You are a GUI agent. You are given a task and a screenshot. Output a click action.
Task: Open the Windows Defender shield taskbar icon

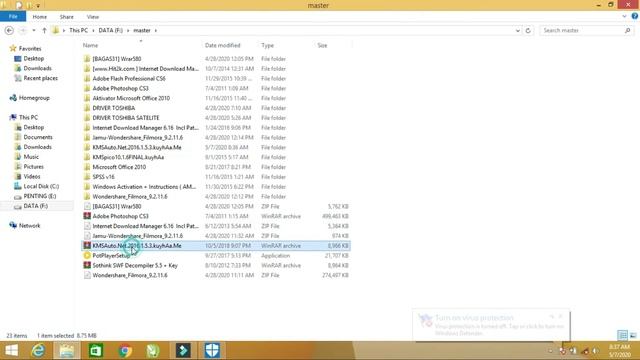[212, 351]
